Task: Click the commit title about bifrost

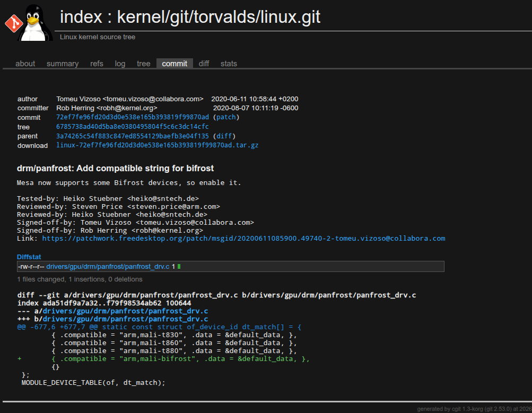Action: [115, 168]
